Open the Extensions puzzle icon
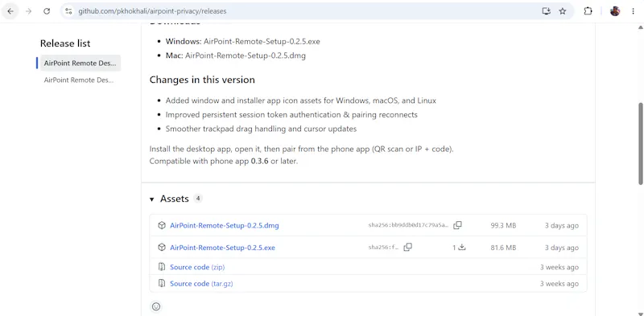This screenshot has width=644, height=316. click(588, 11)
